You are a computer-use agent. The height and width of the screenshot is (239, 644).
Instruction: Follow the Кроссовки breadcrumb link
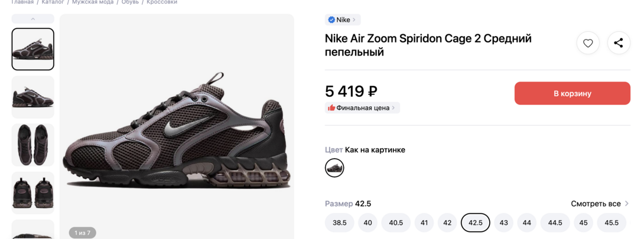162,2
